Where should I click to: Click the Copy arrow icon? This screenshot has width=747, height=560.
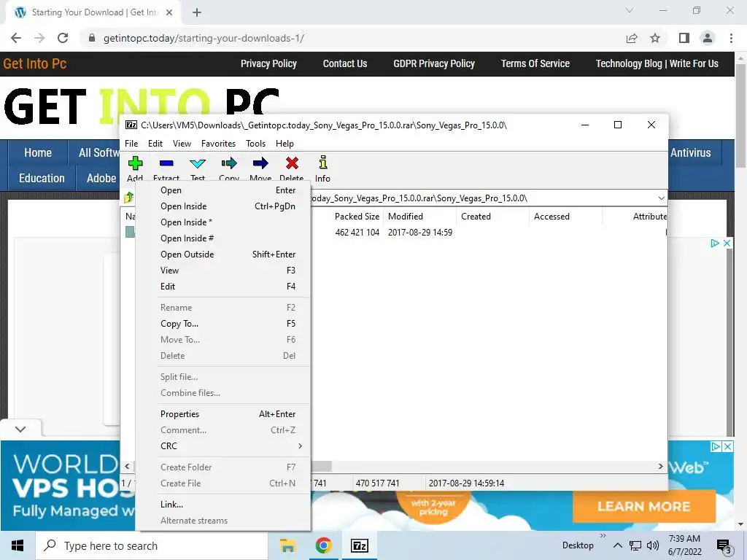click(229, 163)
